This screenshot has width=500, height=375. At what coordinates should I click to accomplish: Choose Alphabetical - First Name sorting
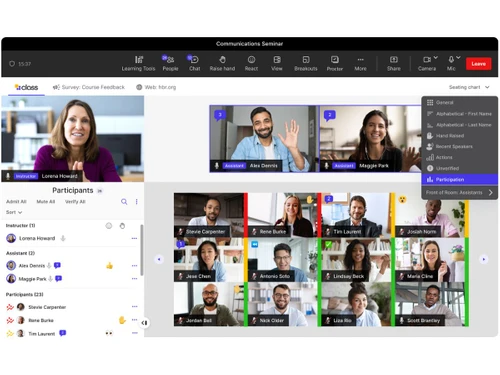(x=460, y=114)
